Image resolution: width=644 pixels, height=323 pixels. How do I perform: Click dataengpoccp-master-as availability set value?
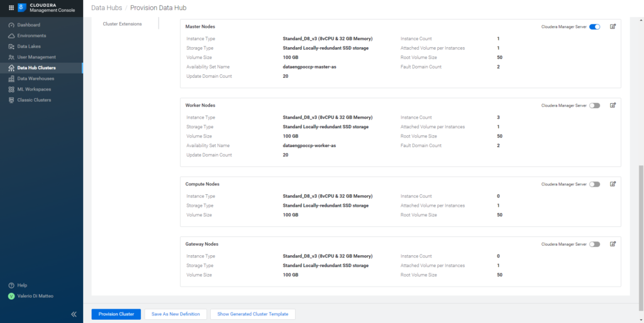tap(309, 67)
